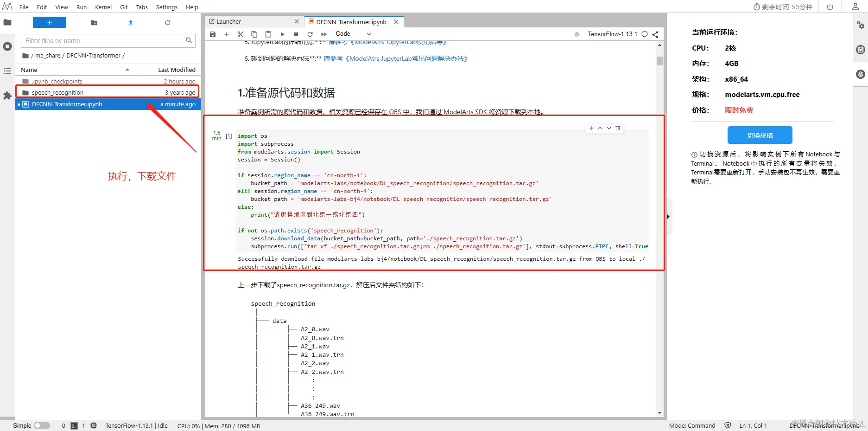Open the extension manager puzzle icon

(x=7, y=96)
